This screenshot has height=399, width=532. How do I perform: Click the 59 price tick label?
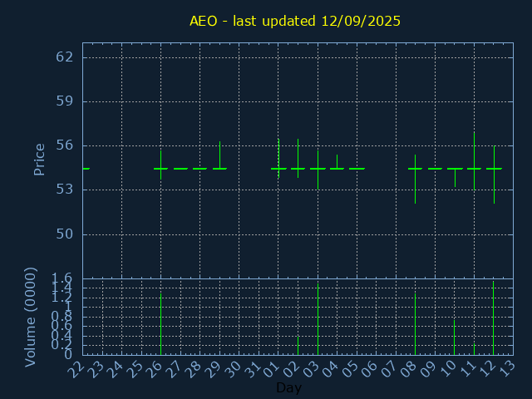click(x=65, y=101)
